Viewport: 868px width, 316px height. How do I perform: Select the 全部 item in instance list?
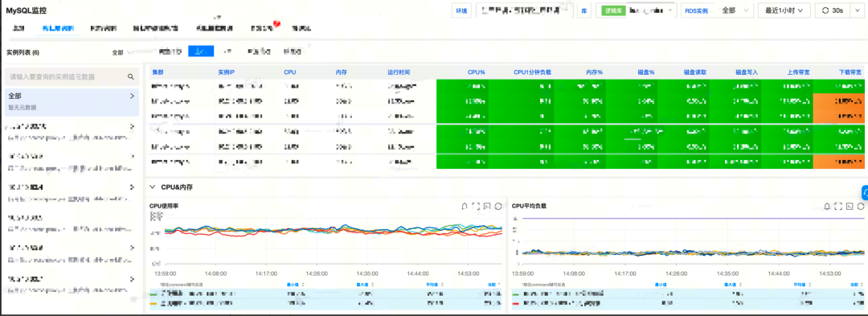point(72,101)
